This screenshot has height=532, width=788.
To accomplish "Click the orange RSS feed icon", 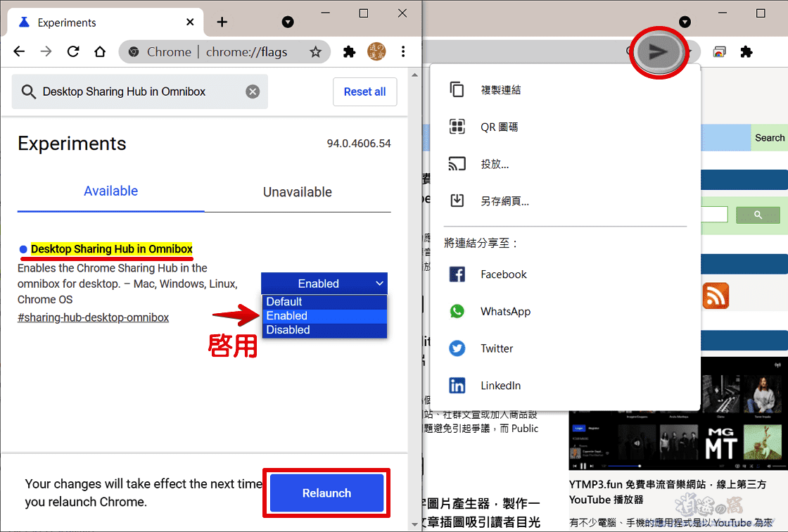I will point(716,296).
